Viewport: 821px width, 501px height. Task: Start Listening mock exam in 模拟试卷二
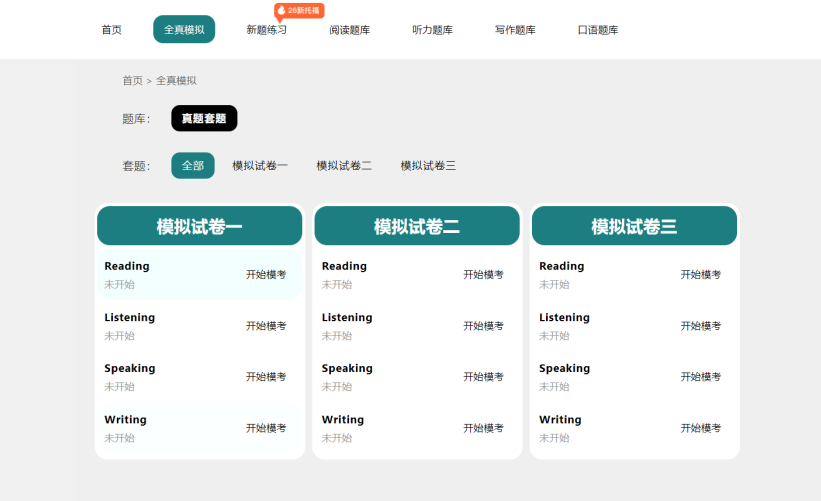click(483, 326)
